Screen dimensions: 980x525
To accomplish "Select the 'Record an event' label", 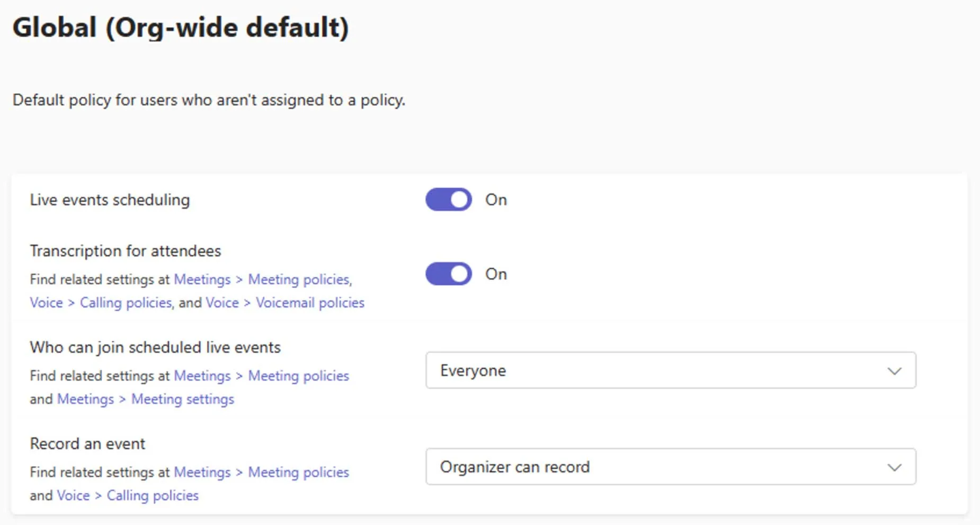I will [x=87, y=443].
